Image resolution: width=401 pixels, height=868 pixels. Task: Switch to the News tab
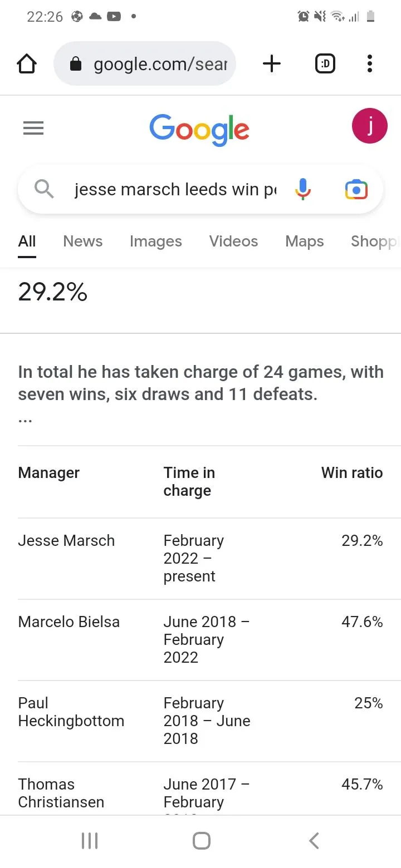click(83, 241)
